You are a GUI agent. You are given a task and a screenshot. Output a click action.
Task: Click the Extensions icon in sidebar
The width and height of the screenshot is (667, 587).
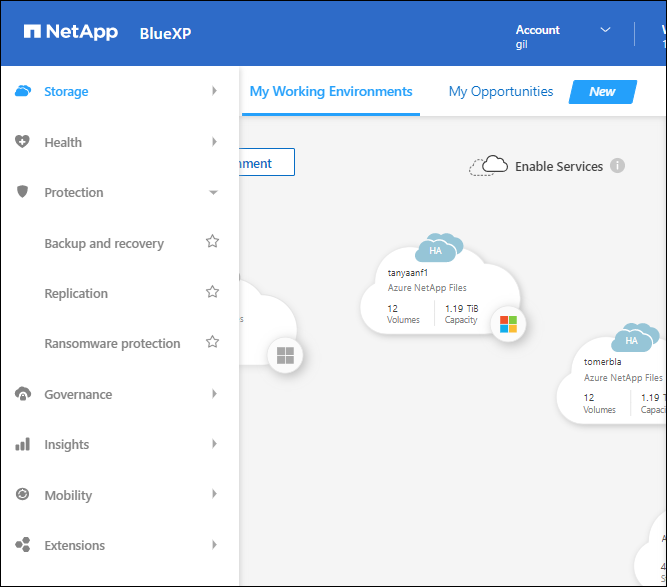[x=23, y=545]
